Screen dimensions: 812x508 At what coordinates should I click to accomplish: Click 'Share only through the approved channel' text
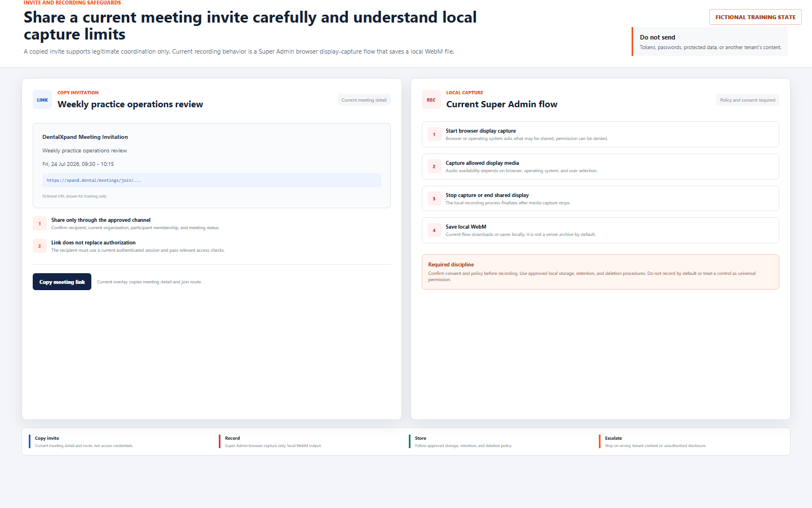[101, 220]
